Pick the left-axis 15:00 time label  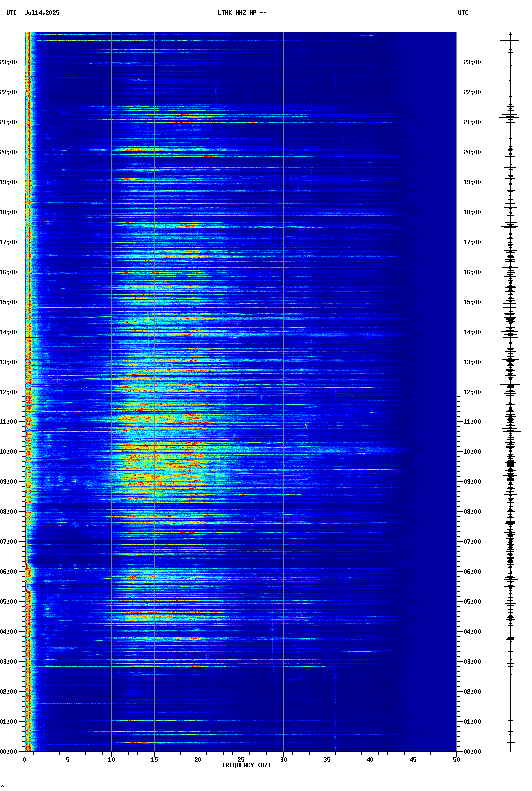[x=8, y=302]
